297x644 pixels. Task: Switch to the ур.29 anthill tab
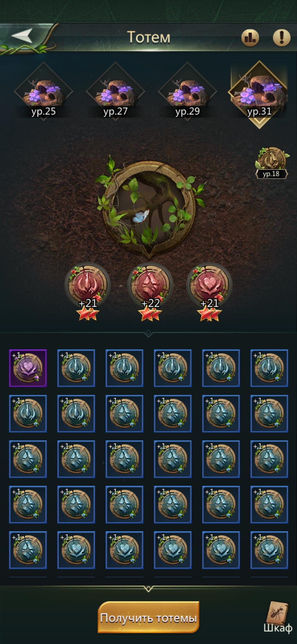point(187,91)
